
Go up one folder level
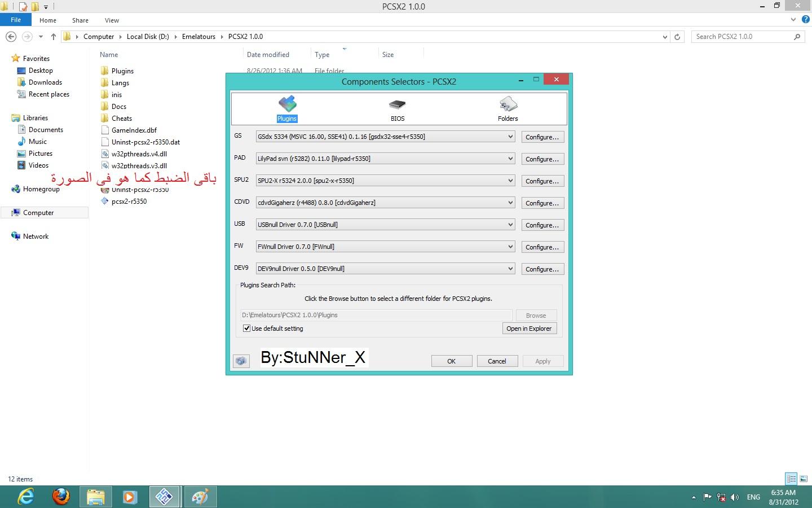coord(53,37)
